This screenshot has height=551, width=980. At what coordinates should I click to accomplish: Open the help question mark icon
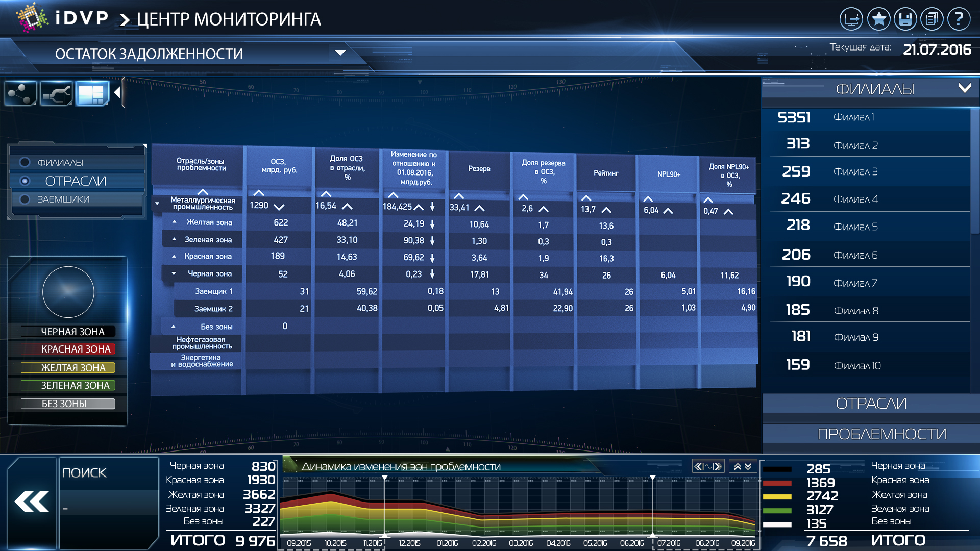tap(959, 19)
